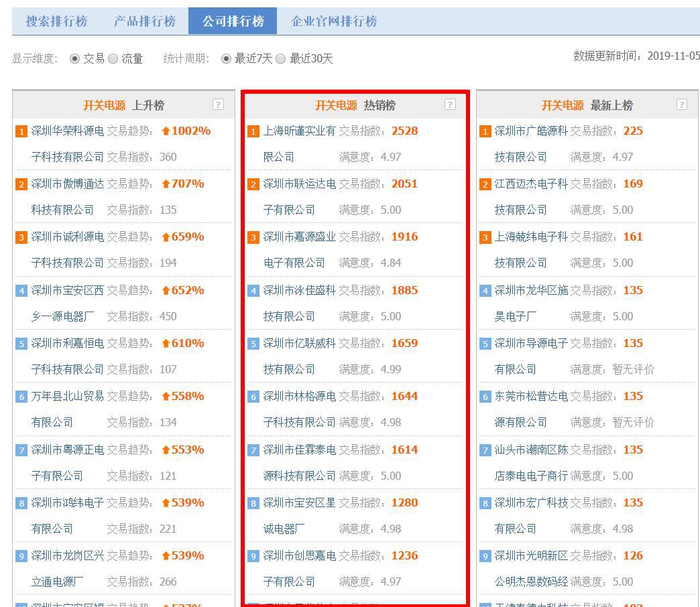Click trade index value 225
The width and height of the screenshot is (700, 607).
click(633, 131)
